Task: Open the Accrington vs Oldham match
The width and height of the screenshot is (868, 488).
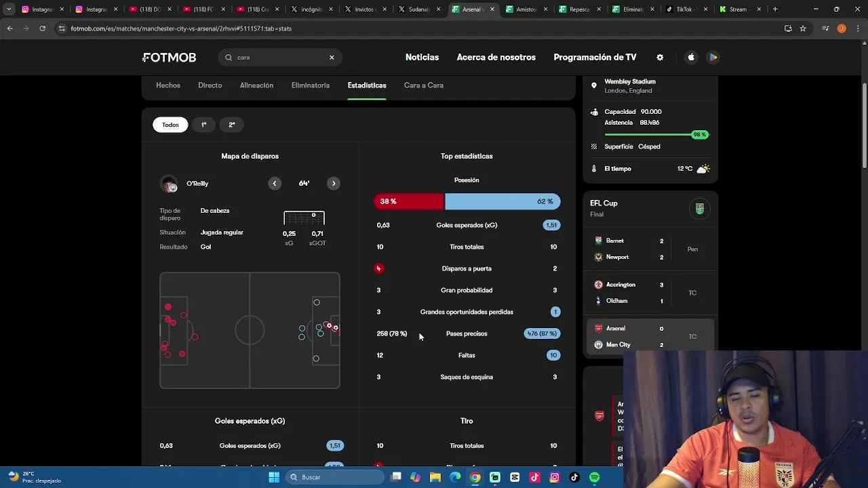Action: coord(650,293)
